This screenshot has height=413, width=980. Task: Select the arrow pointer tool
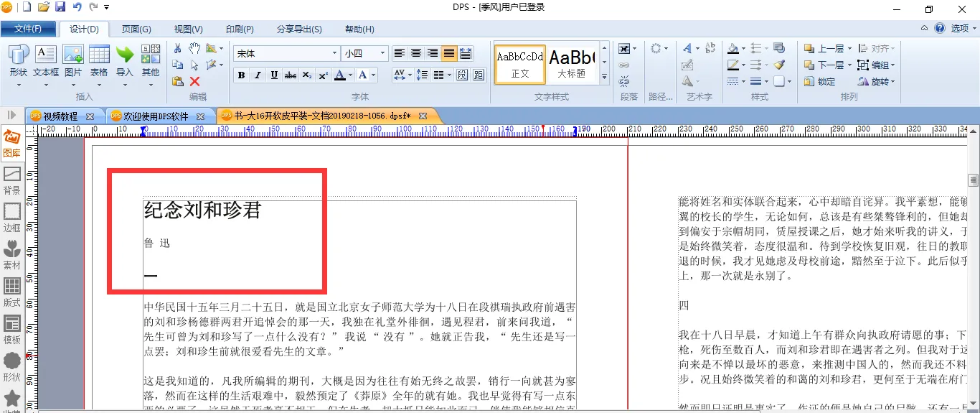[194, 65]
